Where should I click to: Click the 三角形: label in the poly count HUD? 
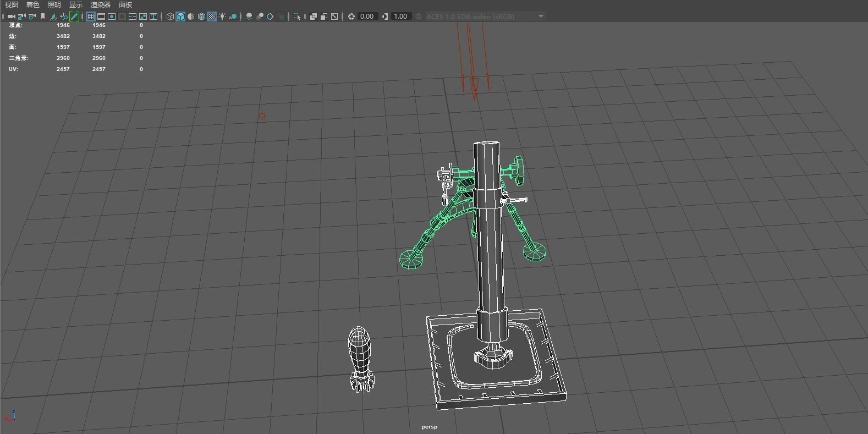(18, 58)
